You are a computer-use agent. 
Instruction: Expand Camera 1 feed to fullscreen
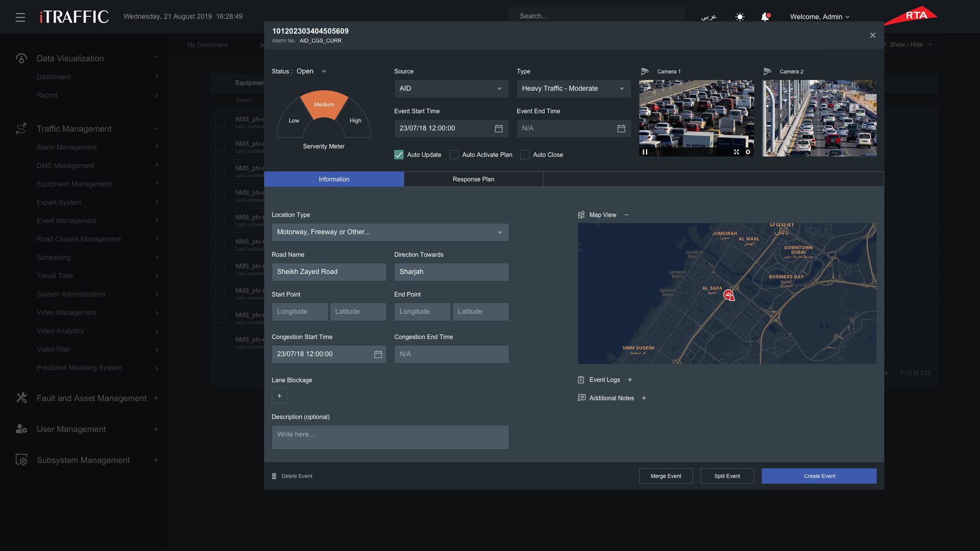(737, 152)
